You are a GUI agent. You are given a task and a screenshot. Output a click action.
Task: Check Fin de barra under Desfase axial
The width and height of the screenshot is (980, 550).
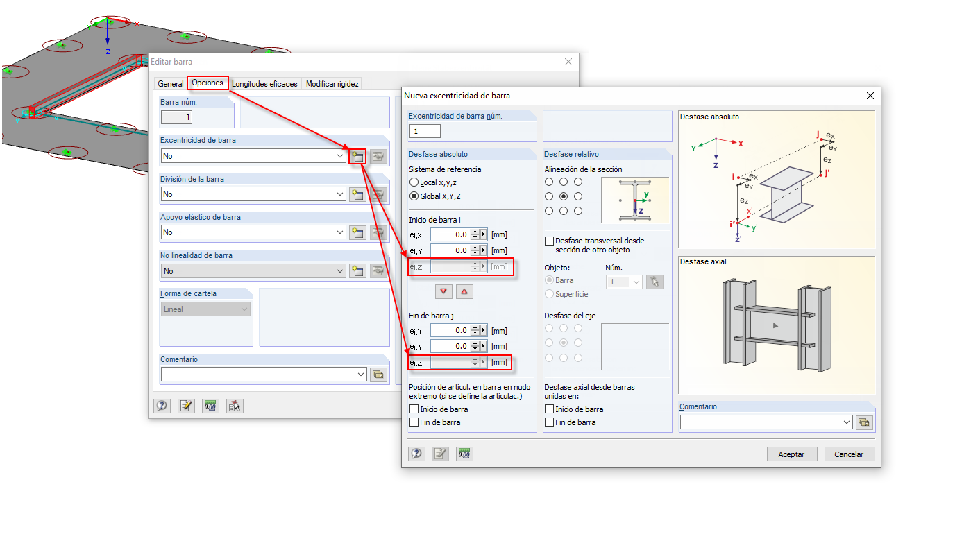(550, 422)
